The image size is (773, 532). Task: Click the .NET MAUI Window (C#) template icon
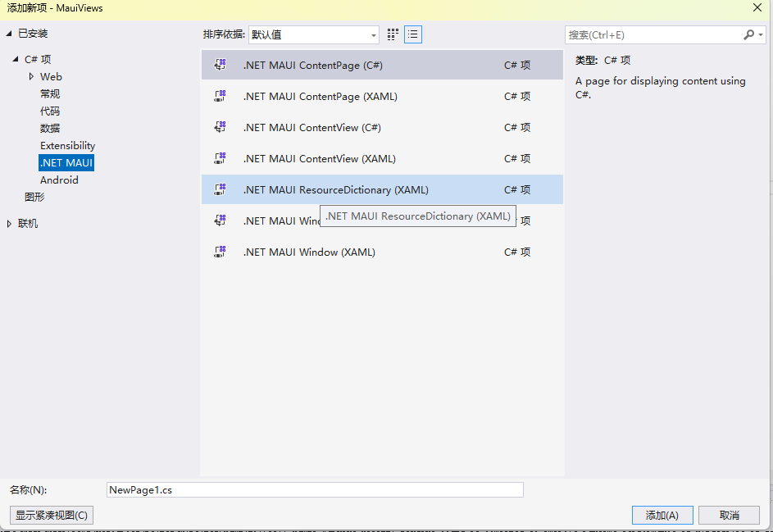click(220, 221)
